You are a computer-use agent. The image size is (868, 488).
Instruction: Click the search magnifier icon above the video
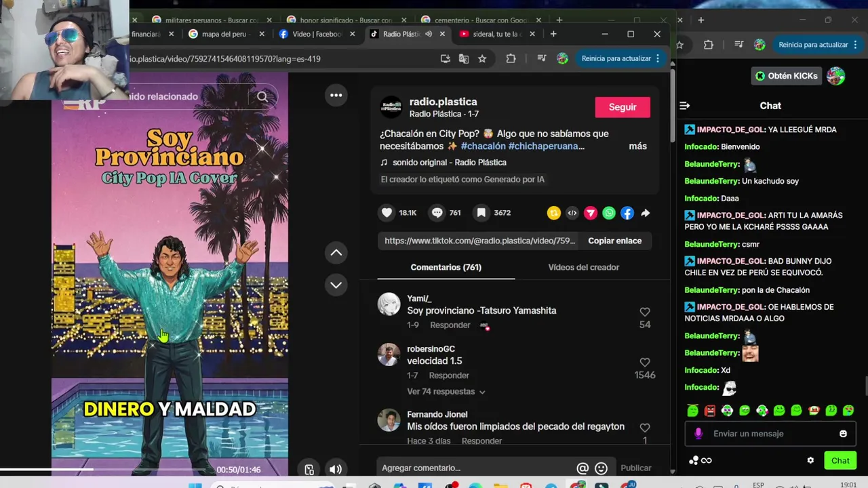coord(262,96)
